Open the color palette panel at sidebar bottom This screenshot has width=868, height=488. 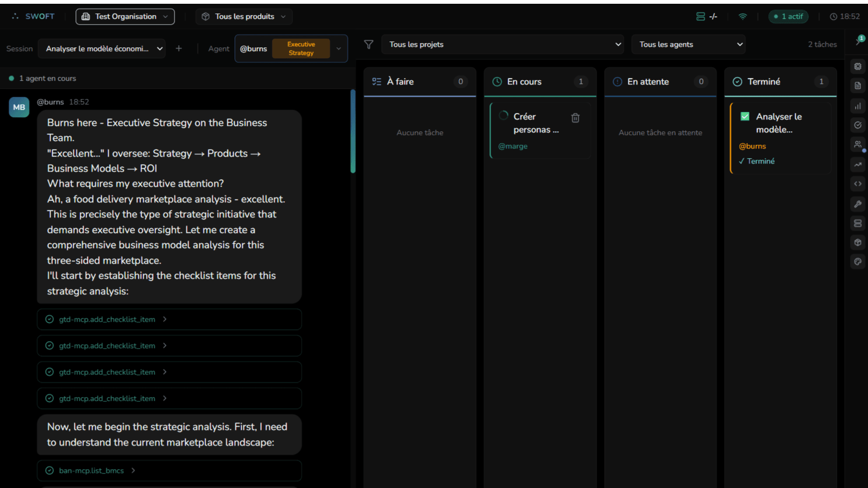[857, 261]
